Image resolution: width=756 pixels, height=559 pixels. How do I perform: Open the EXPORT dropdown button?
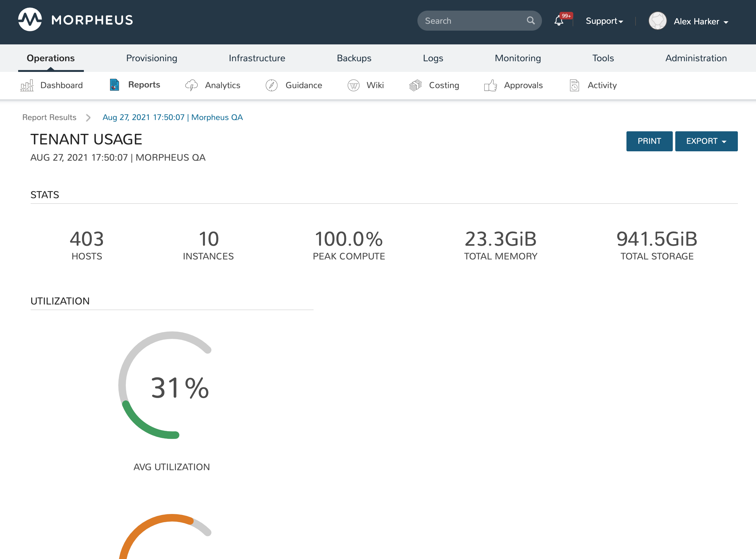706,141
